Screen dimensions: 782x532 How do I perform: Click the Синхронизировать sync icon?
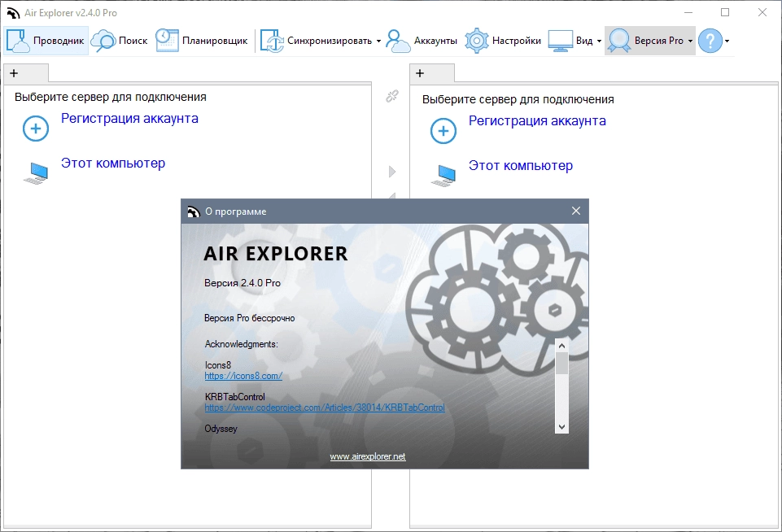(272, 41)
